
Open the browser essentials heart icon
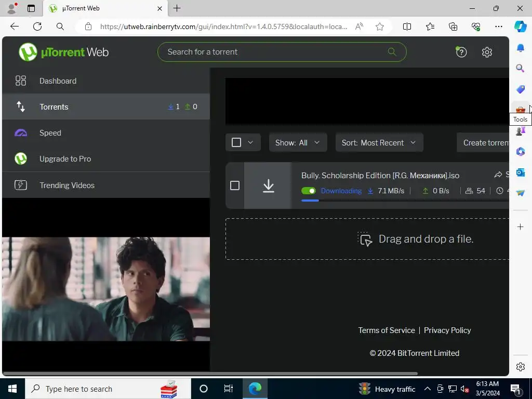point(476,26)
